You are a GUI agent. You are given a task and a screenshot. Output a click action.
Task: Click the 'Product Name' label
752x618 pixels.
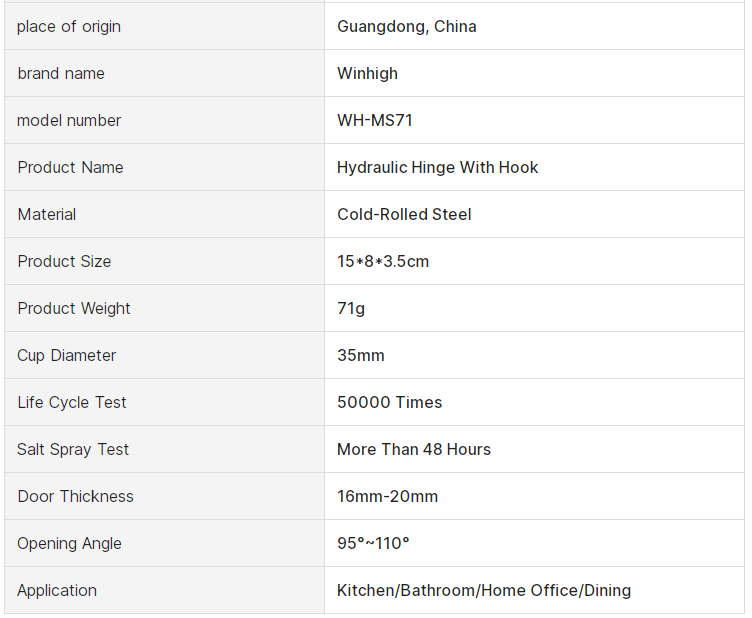pyautogui.click(x=70, y=167)
